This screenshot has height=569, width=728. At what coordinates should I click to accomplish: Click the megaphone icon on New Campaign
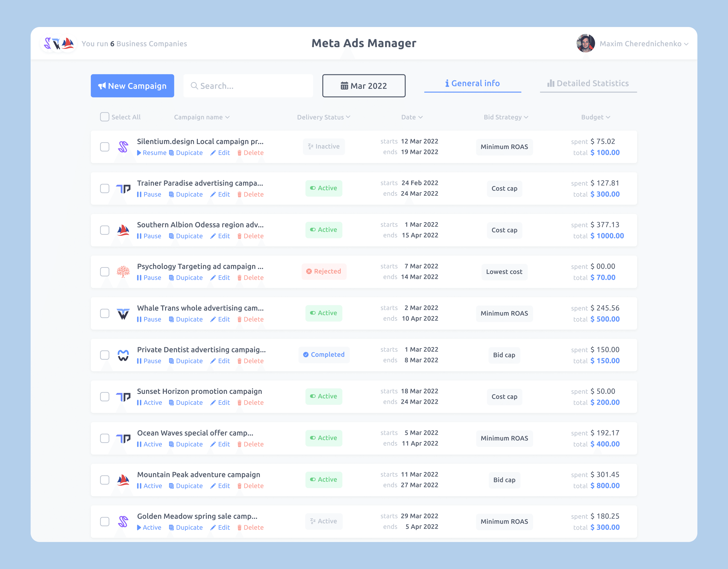[x=102, y=86]
